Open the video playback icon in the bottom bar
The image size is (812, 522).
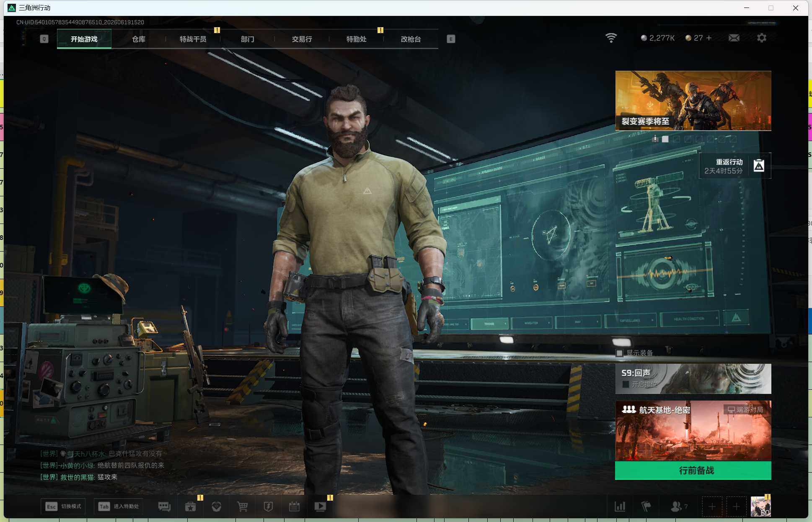click(x=320, y=507)
